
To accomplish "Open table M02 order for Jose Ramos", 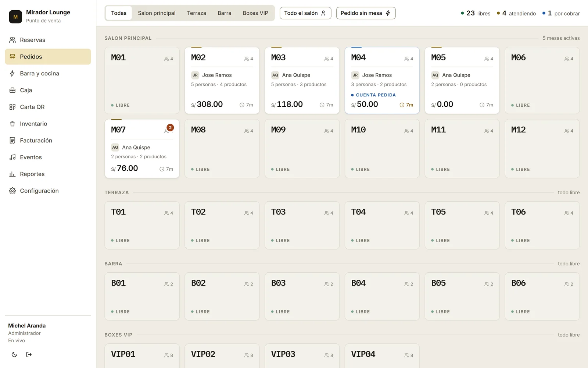I will click(x=222, y=80).
